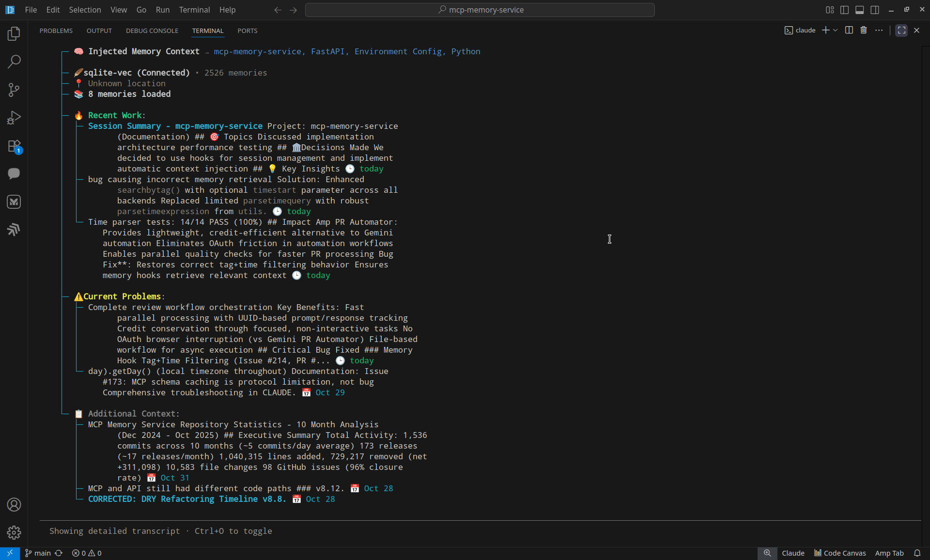The image size is (930, 560).
Task: Open the new terminal launch profile dropdown
Action: pyautogui.click(x=836, y=30)
